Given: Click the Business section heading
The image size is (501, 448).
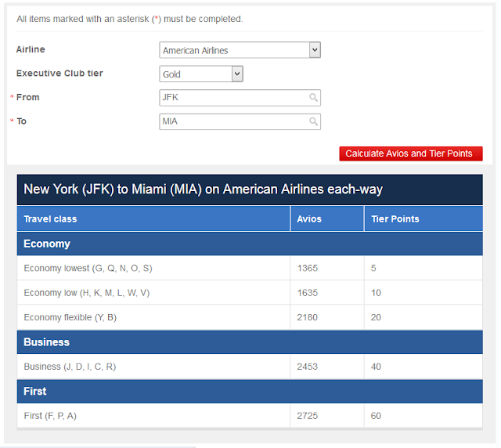Looking at the screenshot, I should [x=250, y=342].
